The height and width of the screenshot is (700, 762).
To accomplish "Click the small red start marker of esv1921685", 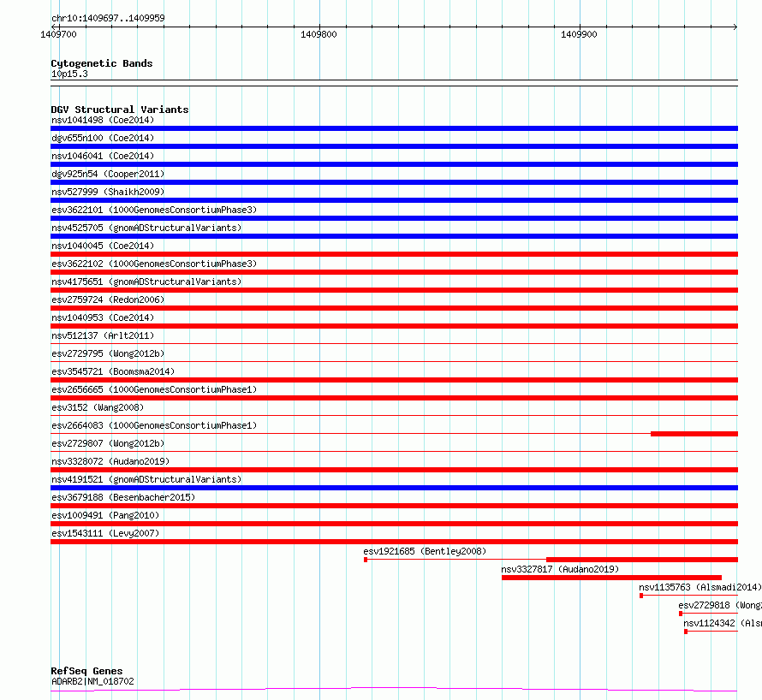I will [x=366, y=560].
